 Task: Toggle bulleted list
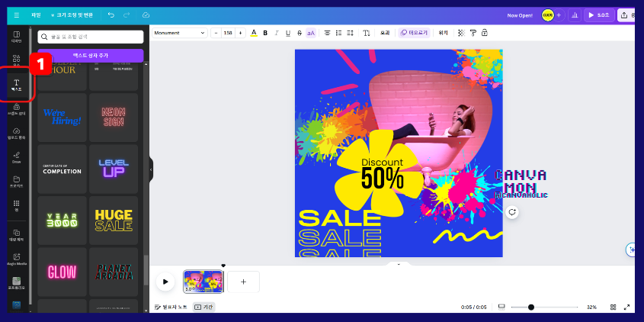tap(339, 33)
